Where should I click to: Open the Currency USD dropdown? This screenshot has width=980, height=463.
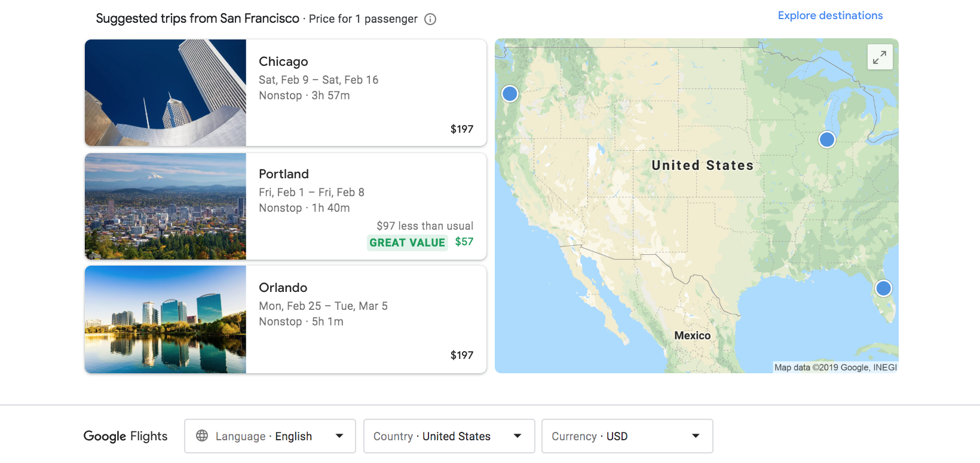[x=627, y=436]
